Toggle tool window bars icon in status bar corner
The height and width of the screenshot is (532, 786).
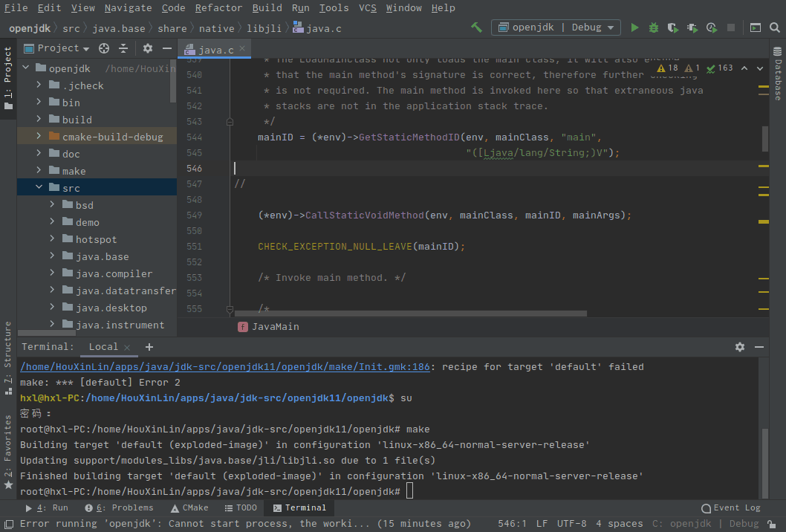coord(8,524)
